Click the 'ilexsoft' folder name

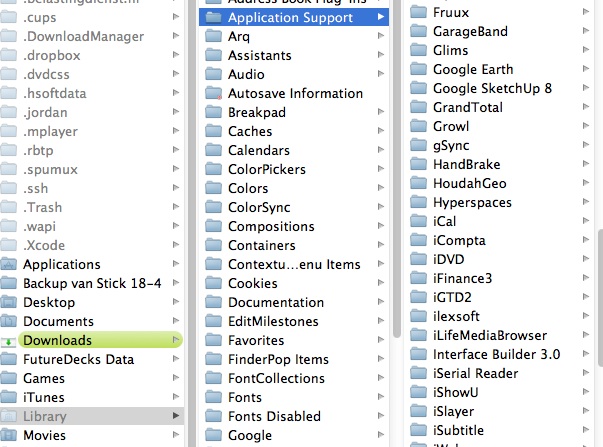pos(456,316)
